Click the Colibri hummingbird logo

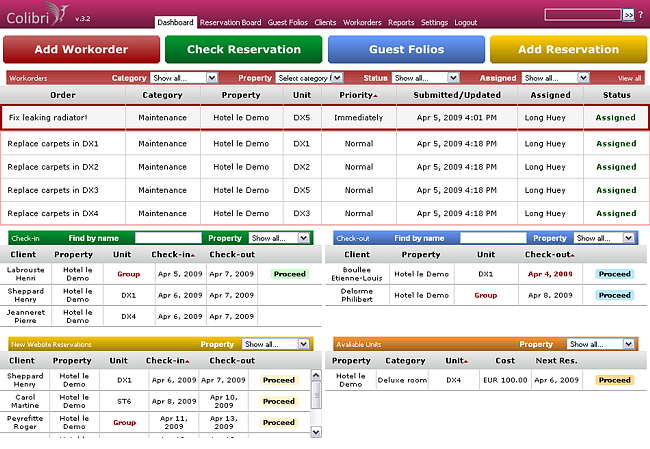[x=37, y=15]
